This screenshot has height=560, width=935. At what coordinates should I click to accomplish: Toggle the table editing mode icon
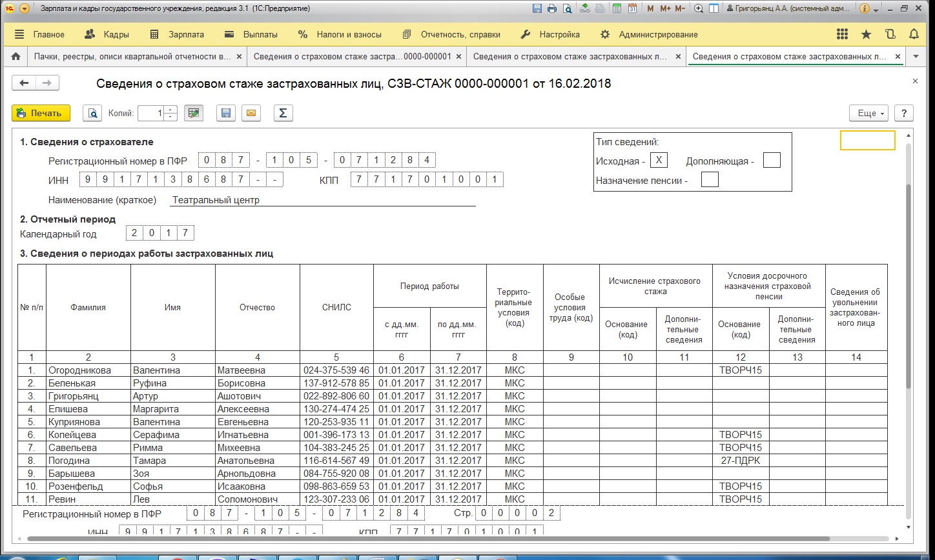193,114
